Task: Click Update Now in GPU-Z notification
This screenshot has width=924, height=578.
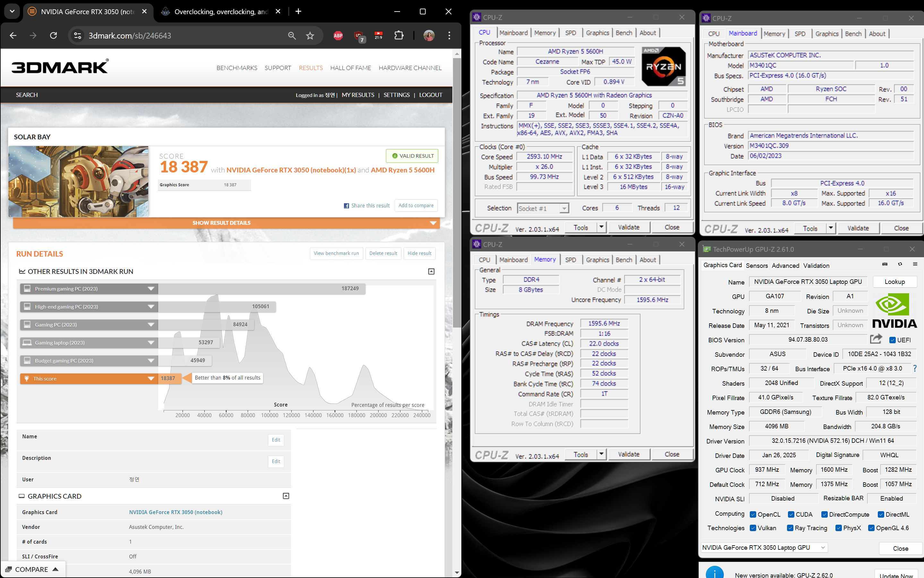Action: [896, 574]
